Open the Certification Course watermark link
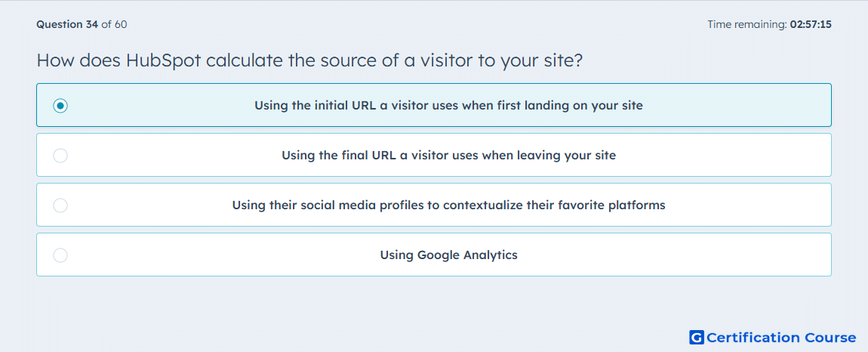Screen dimensions: 868x352 coord(773,337)
